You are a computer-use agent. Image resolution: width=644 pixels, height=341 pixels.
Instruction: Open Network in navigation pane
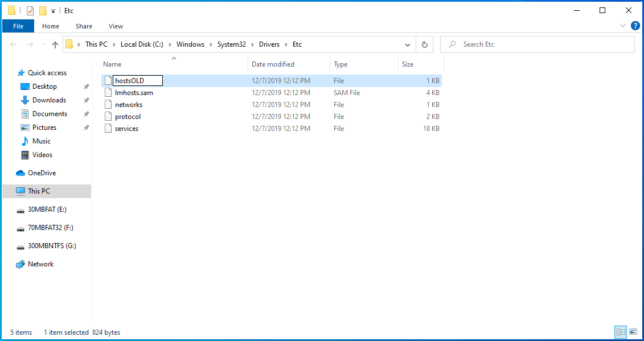click(40, 264)
